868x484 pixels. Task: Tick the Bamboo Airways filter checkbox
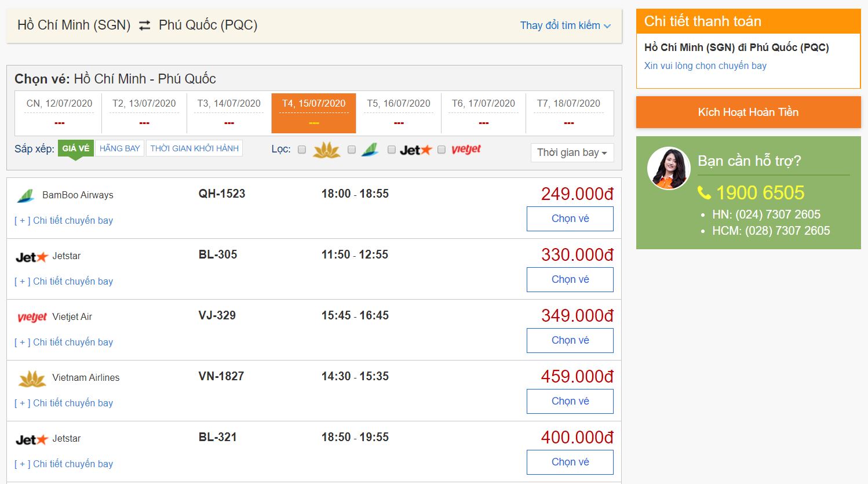(x=352, y=150)
